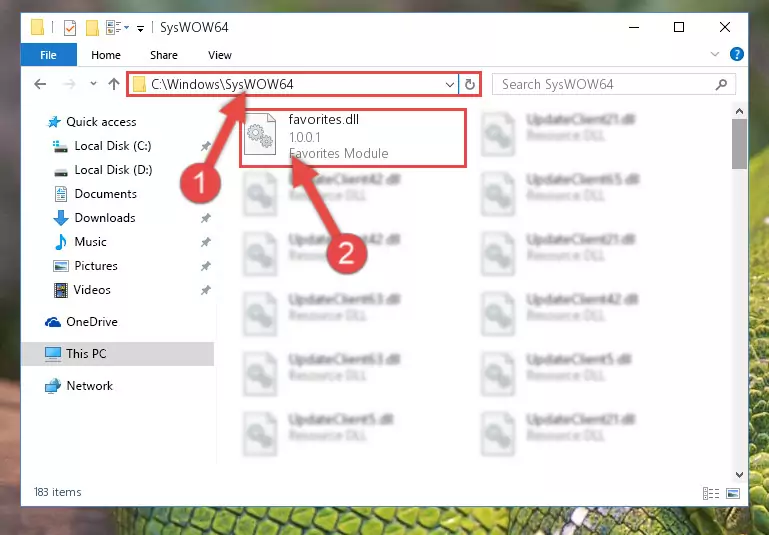This screenshot has width=769, height=535.
Task: Click the Network icon in sidebar
Action: [x=52, y=386]
